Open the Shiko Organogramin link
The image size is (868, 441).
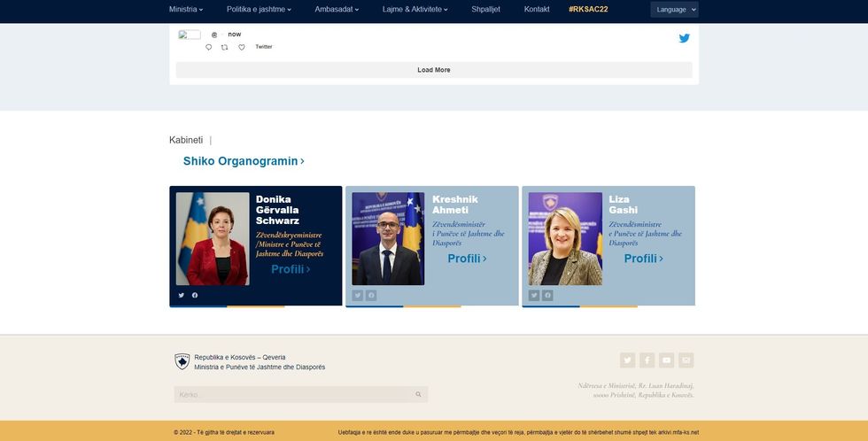pos(244,161)
